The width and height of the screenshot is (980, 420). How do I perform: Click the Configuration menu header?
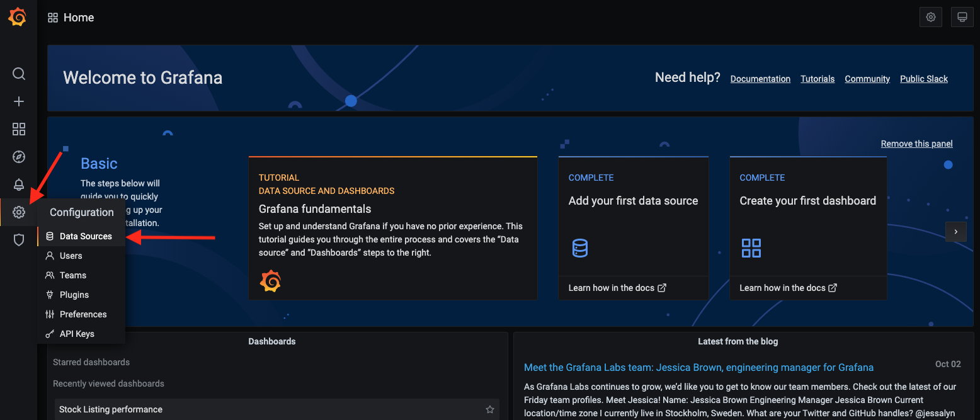82,212
